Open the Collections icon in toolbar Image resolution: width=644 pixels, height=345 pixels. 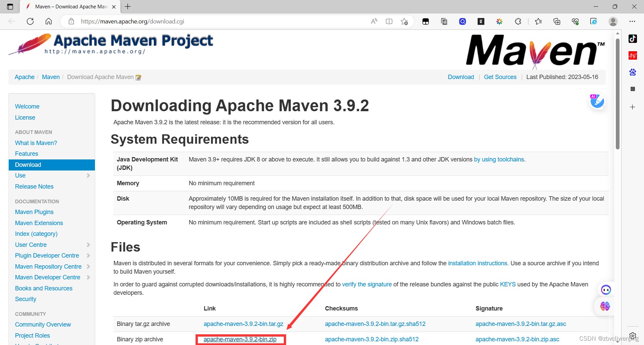(x=557, y=21)
